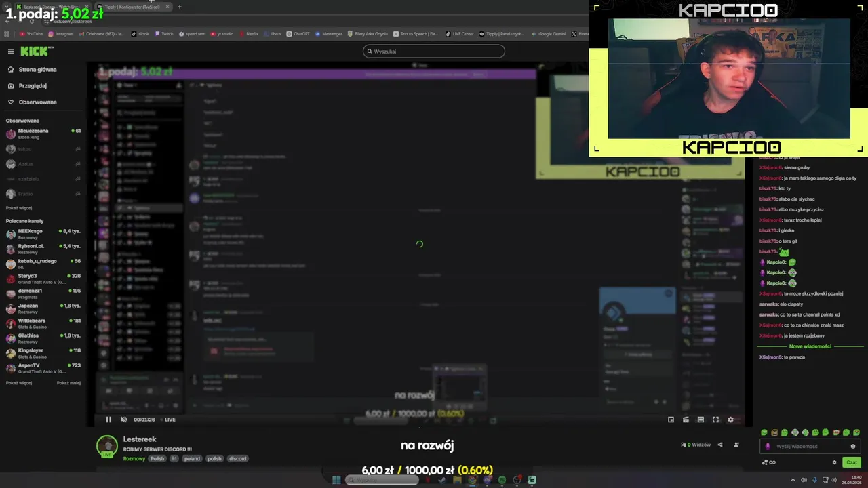Enter fullscreen video mode
Screen dimensions: 868x488
click(715, 420)
